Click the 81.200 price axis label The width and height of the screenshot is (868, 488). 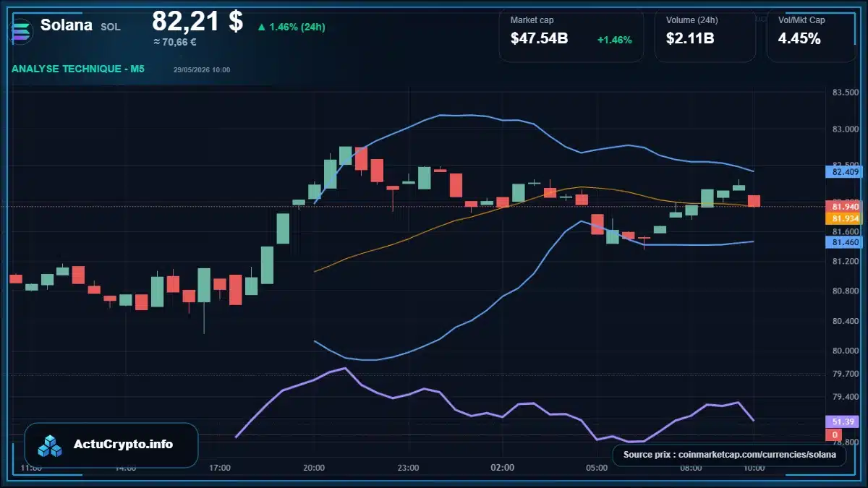point(846,261)
